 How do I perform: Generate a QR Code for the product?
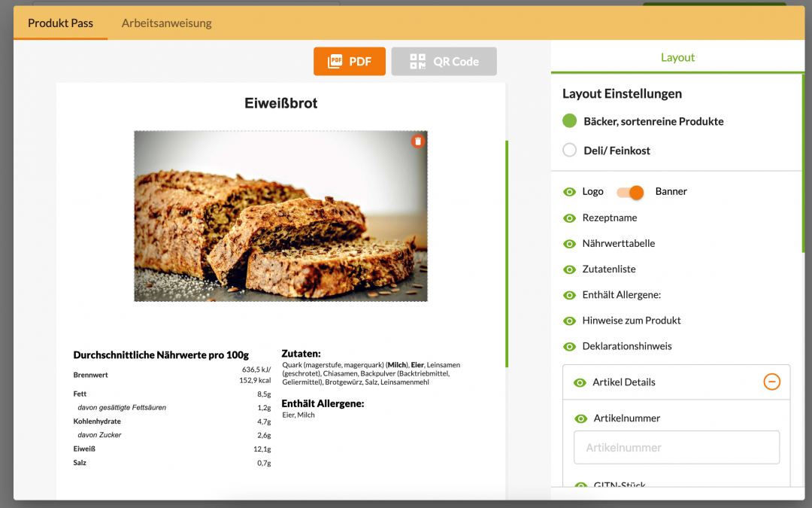(x=444, y=61)
